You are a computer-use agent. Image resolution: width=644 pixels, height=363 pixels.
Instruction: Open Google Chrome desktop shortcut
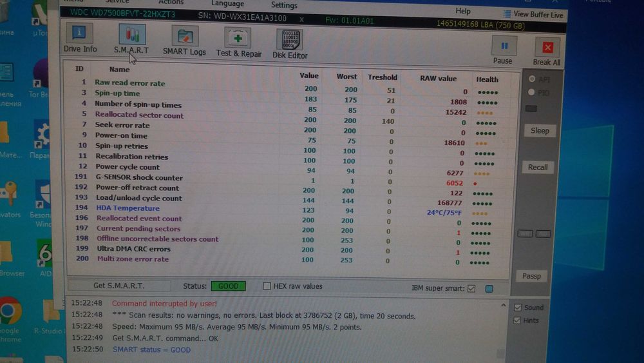pos(10,311)
